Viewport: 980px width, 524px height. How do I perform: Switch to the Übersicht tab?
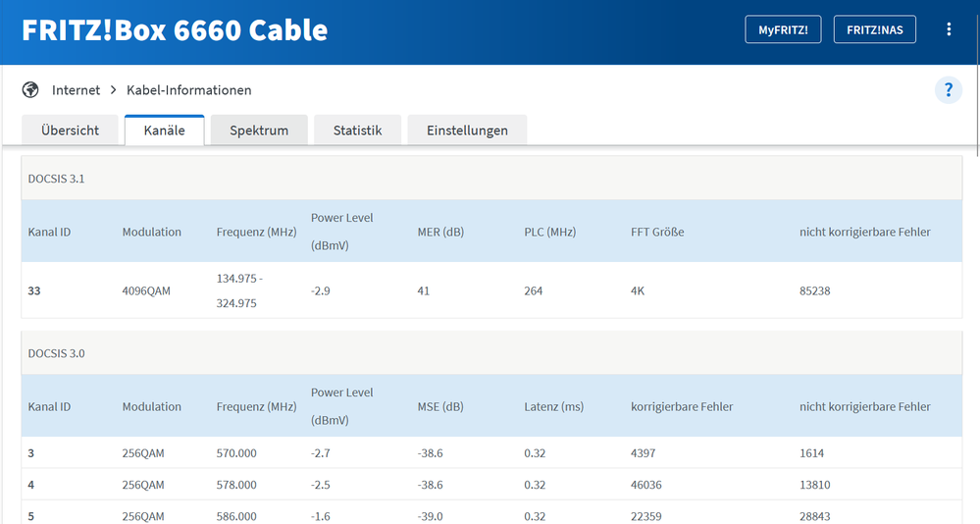click(70, 131)
